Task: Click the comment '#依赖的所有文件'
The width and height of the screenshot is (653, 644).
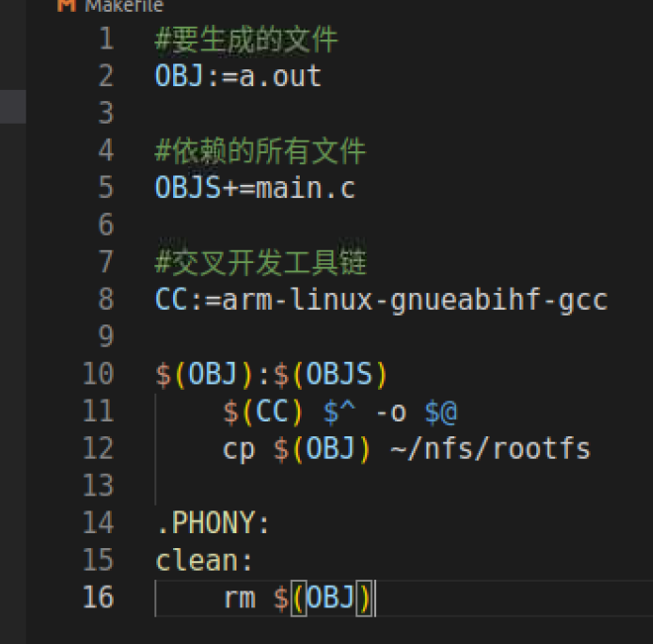Action: coord(260,151)
